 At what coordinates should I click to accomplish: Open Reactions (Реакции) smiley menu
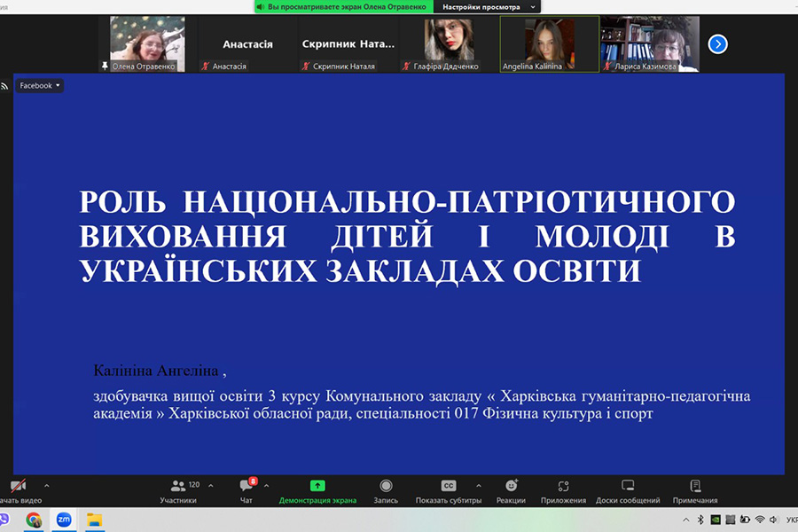pos(511,490)
